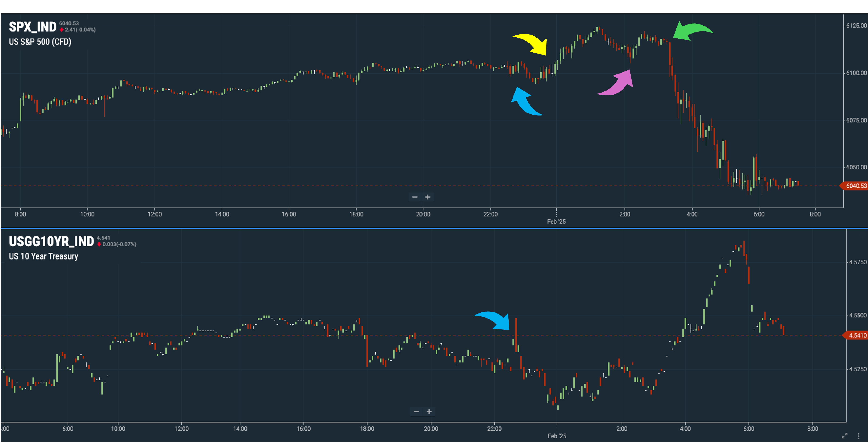
Task: Click the 6075.00 price axis label
Action: (x=856, y=120)
